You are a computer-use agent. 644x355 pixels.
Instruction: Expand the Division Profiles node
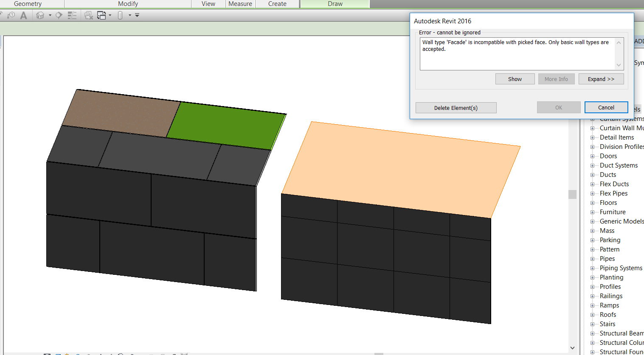[592, 147]
